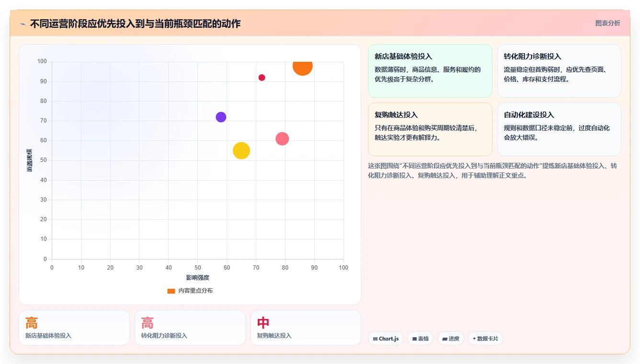
Task: Click the 表格 tag icon
Action: [x=414, y=339]
